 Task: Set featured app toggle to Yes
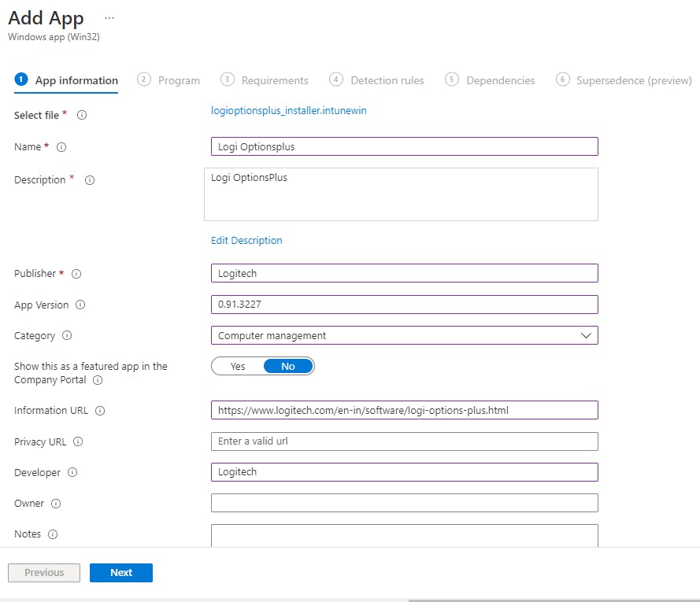tap(238, 367)
